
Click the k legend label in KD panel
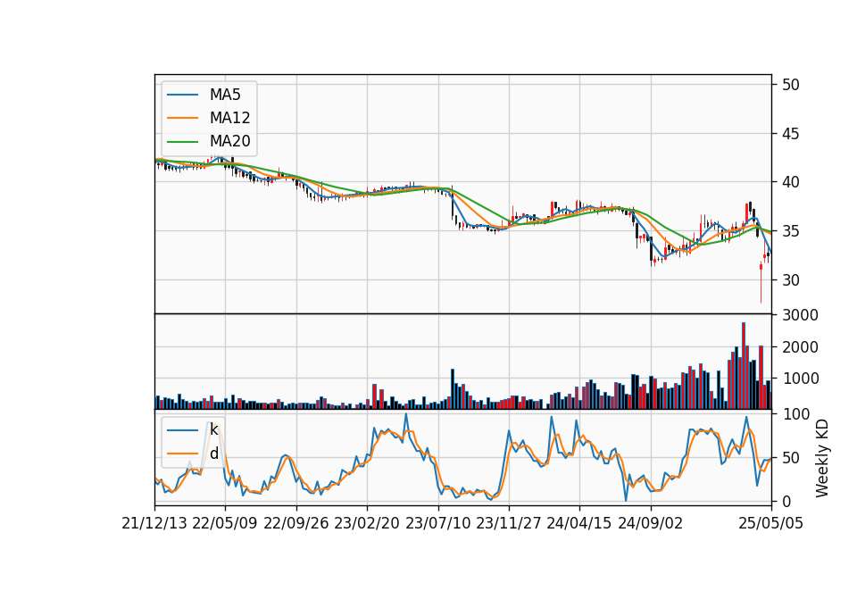coord(213,429)
